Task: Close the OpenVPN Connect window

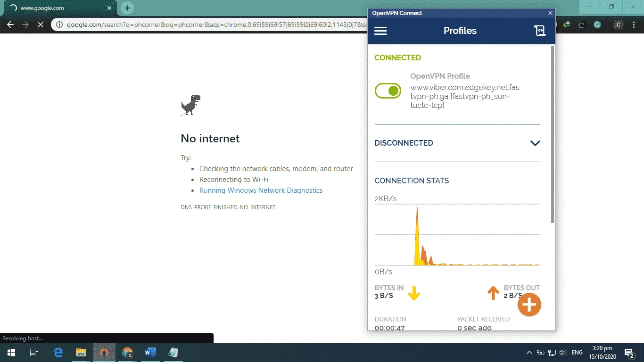Action: pos(550,13)
